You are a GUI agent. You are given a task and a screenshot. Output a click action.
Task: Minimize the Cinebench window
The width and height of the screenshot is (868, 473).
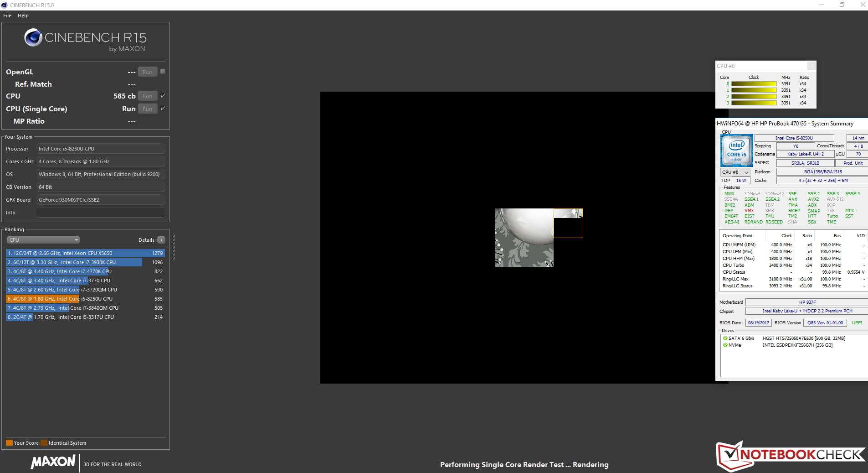[x=822, y=5]
